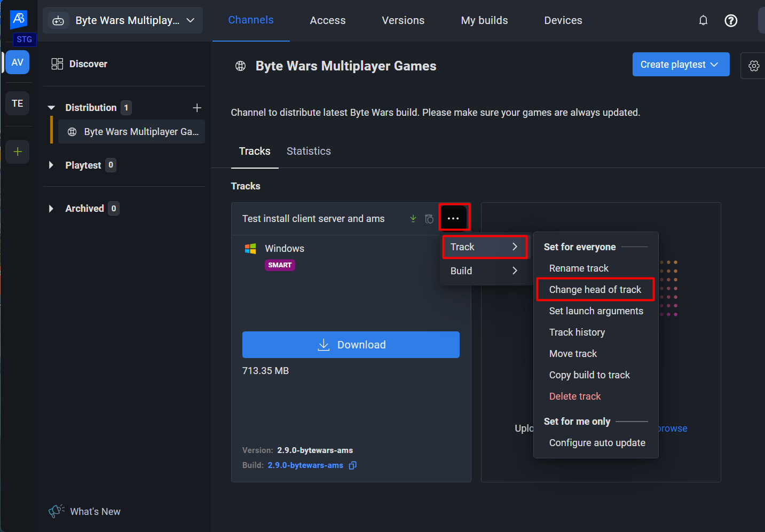Choose Change head of track
The width and height of the screenshot is (765, 532).
click(x=596, y=290)
